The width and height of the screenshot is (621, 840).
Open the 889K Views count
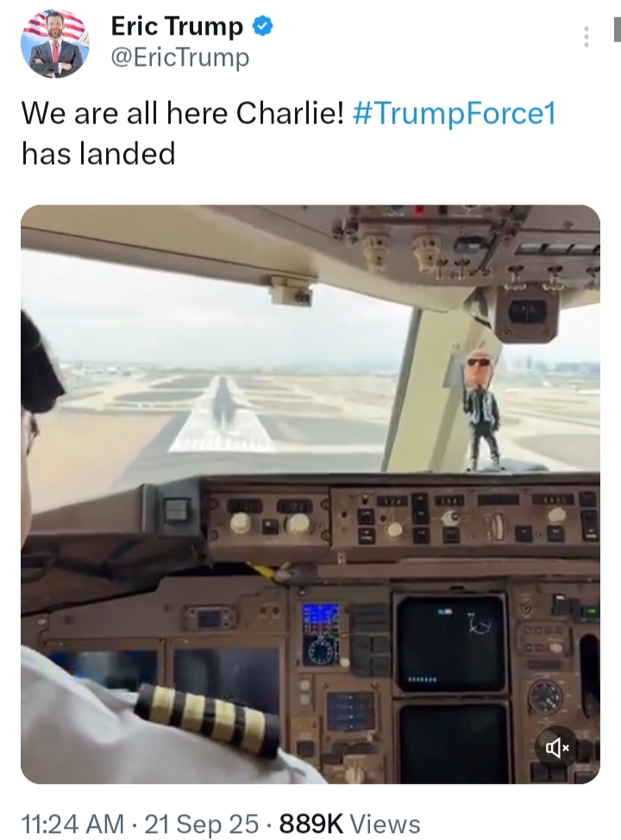349,823
